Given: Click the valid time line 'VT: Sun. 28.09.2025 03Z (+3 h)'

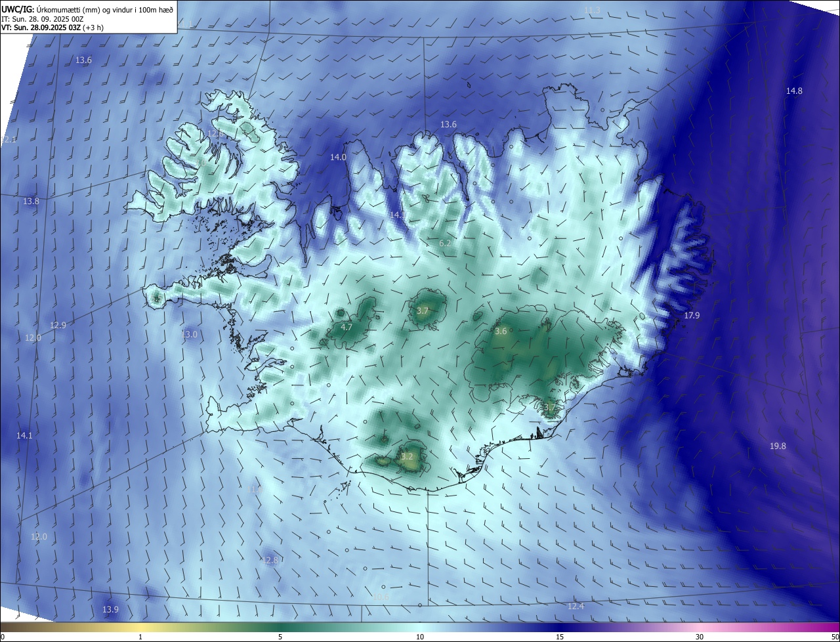Looking at the screenshot, I should [x=52, y=28].
